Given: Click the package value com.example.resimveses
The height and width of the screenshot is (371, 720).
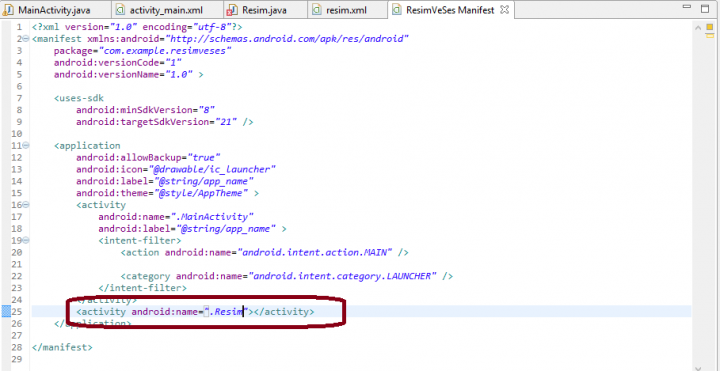Looking at the screenshot, I should coord(164,51).
